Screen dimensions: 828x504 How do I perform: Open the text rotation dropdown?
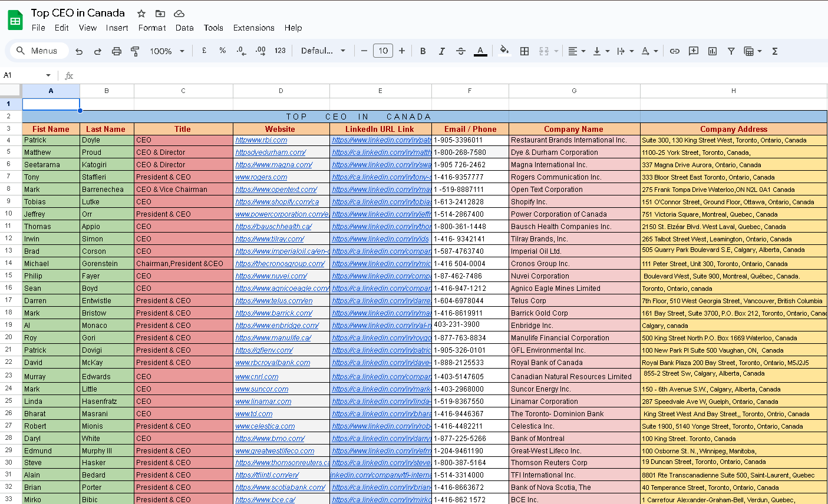[649, 51]
